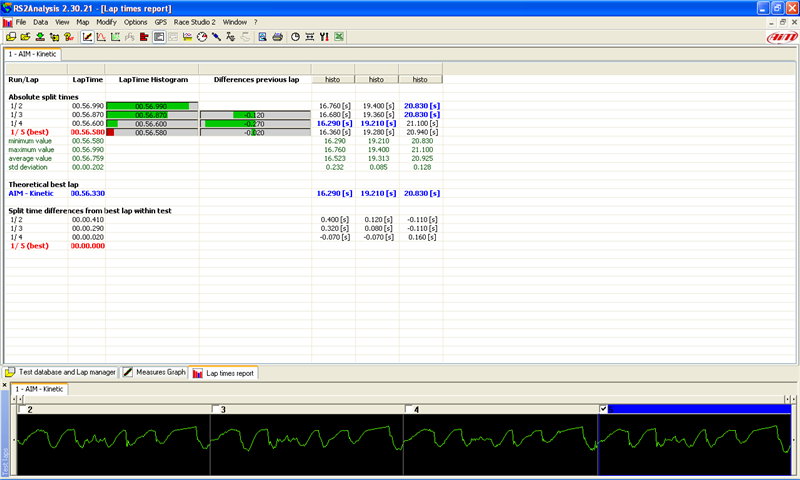800x480 pixels.
Task: Click the lap 5 blue header bar
Action: coord(696,409)
